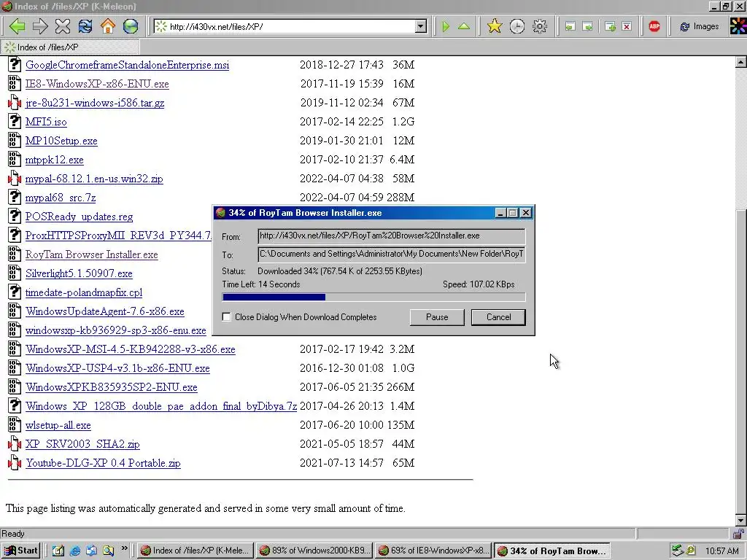Image resolution: width=747 pixels, height=560 pixels.
Task: Click WindowsUpdateAgent-7.6-x86.exe link
Action: point(105,311)
